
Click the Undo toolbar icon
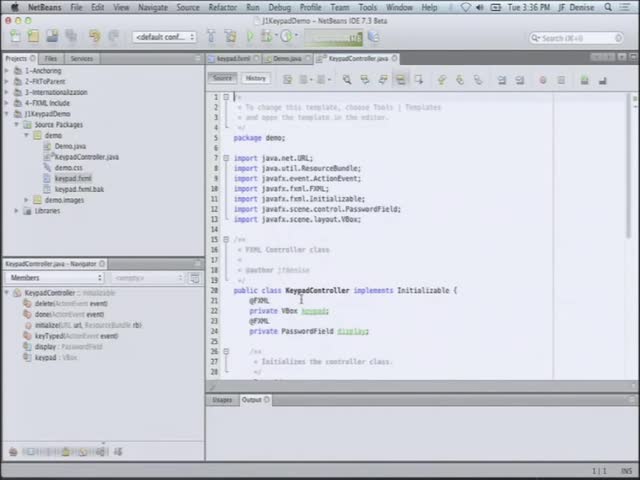pyautogui.click(x=95, y=37)
